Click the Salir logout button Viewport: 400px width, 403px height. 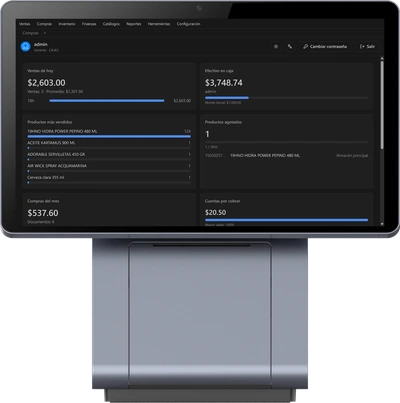(x=367, y=47)
